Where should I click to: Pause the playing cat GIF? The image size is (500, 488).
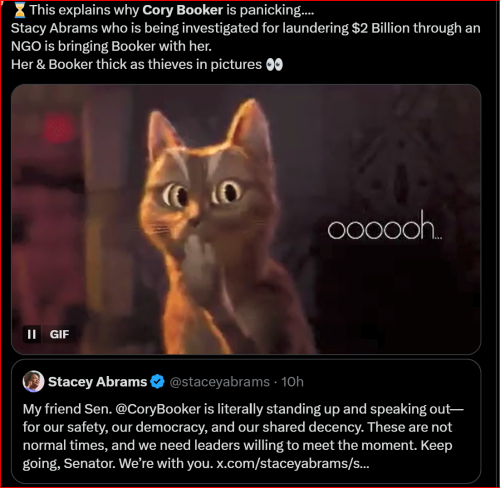pyautogui.click(x=32, y=334)
